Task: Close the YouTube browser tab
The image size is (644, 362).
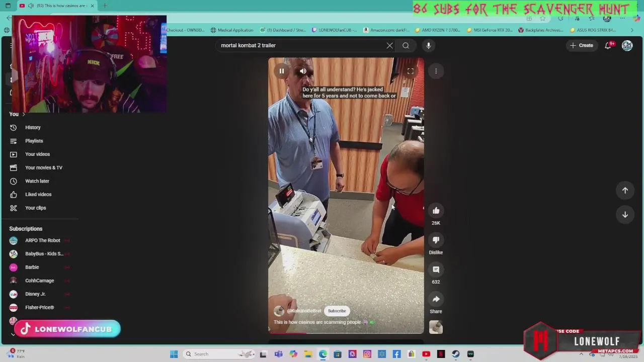Action: coord(92,6)
